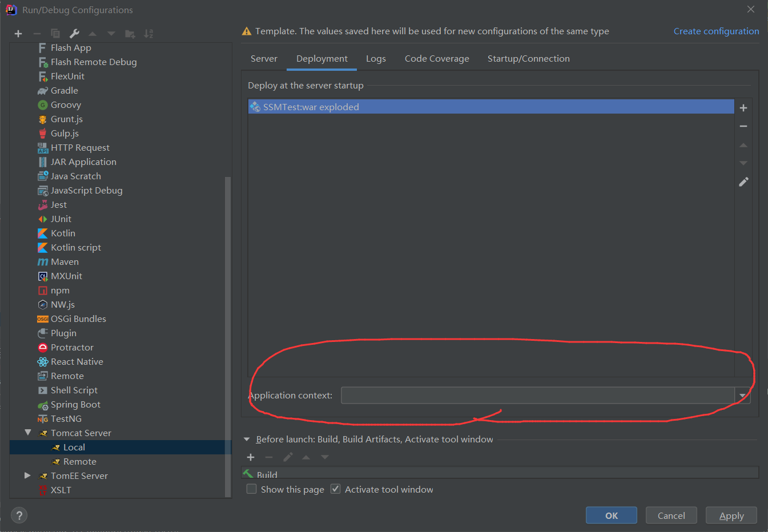Select the JavaScript Debug template
This screenshot has width=768, height=532.
(86, 191)
